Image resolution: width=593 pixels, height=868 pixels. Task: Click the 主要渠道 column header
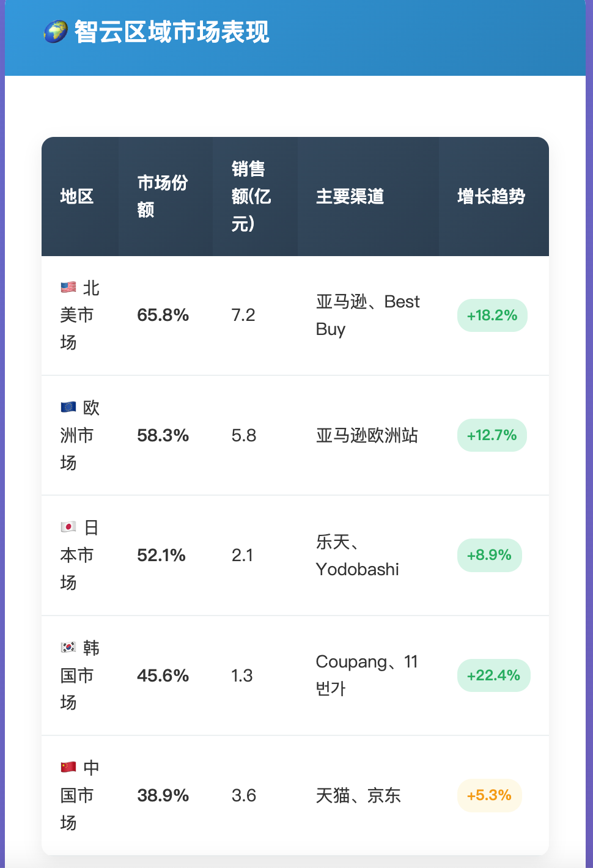[x=350, y=196]
